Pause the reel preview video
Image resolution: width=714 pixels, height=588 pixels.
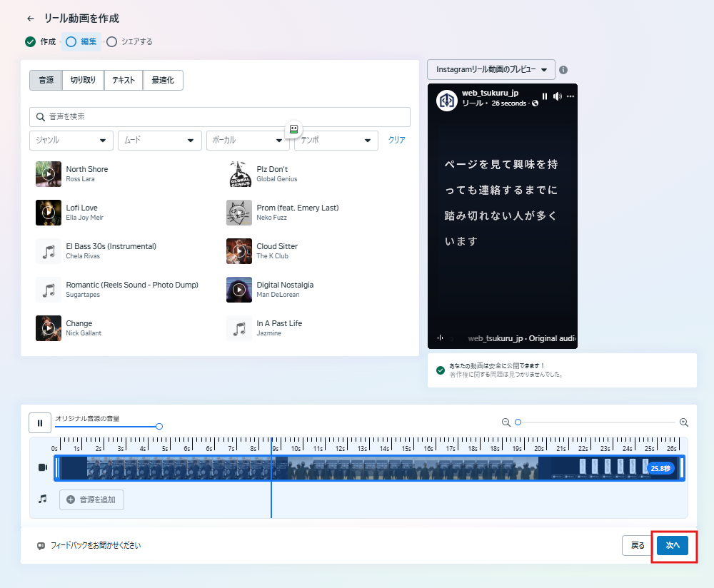(545, 96)
